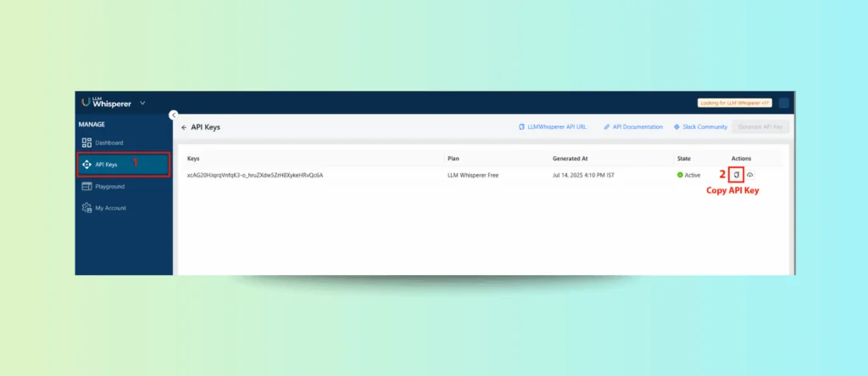868x376 pixels.
Task: Collapse the sidebar with the chevron button
Action: click(x=173, y=115)
